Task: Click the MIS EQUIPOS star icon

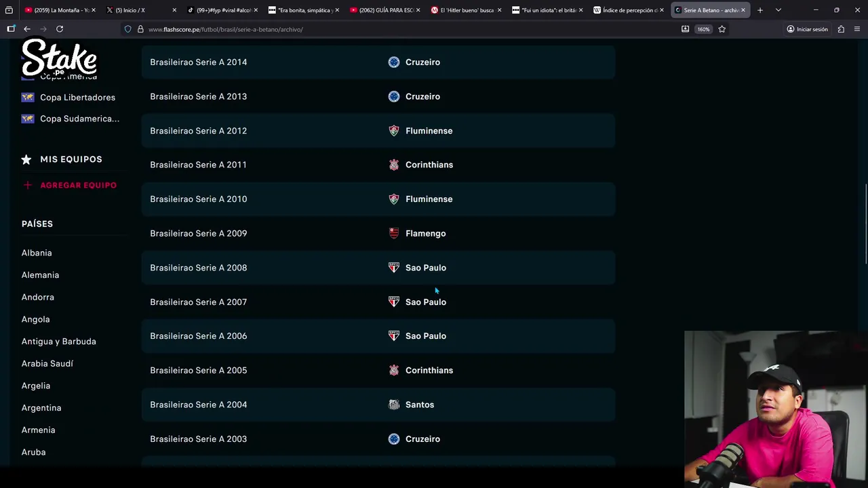Action: [26, 159]
